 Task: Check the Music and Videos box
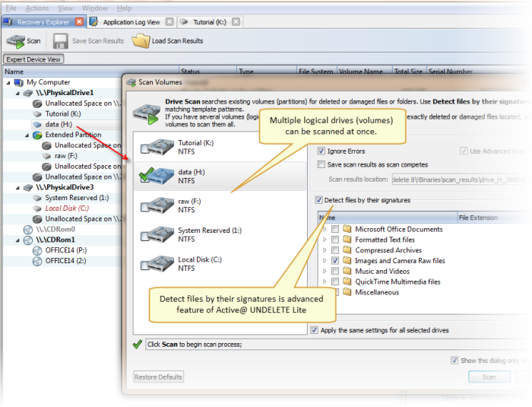(x=335, y=271)
